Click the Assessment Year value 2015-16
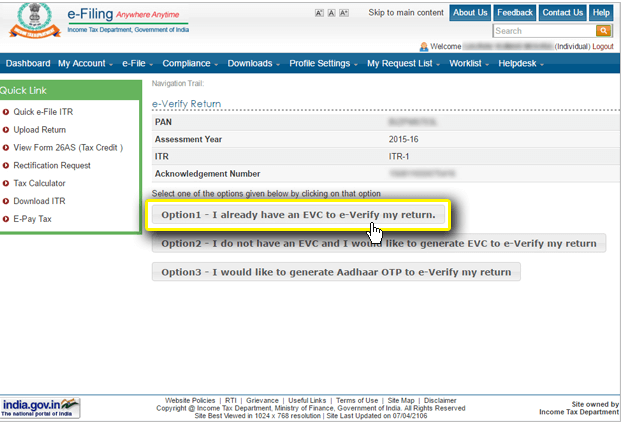This screenshot has width=623, height=443. click(403, 139)
